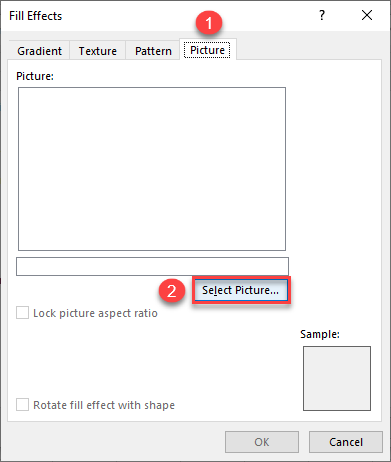
Task: Click the red step 2 annotation badge
Action: pos(172,291)
